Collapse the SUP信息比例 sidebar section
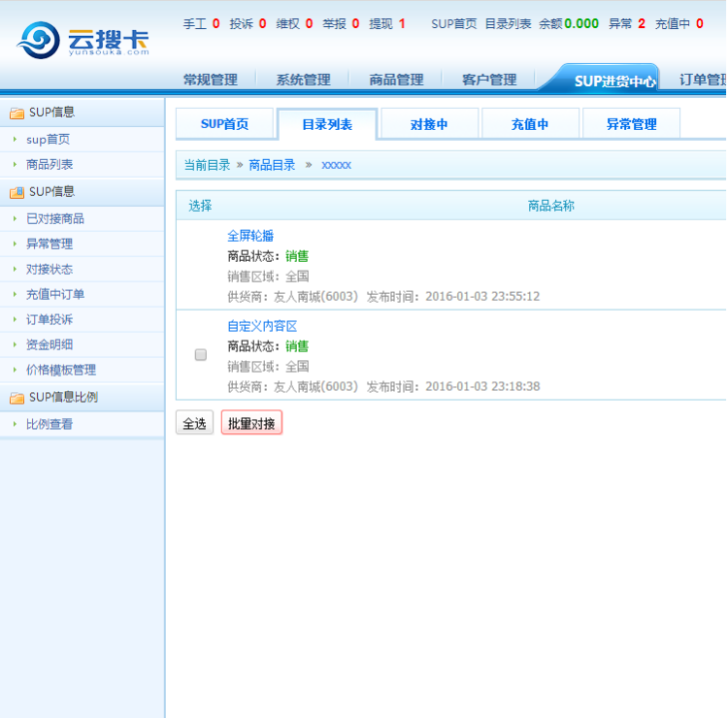The height and width of the screenshot is (718, 728). (x=83, y=397)
